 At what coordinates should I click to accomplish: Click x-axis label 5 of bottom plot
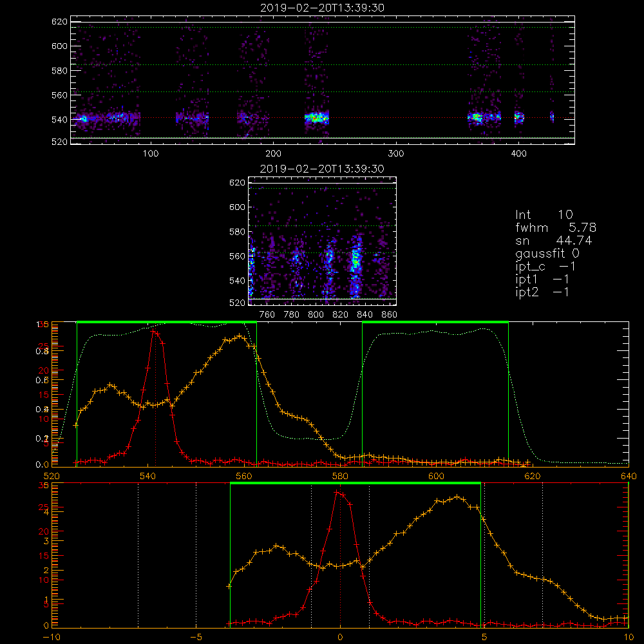[484, 638]
